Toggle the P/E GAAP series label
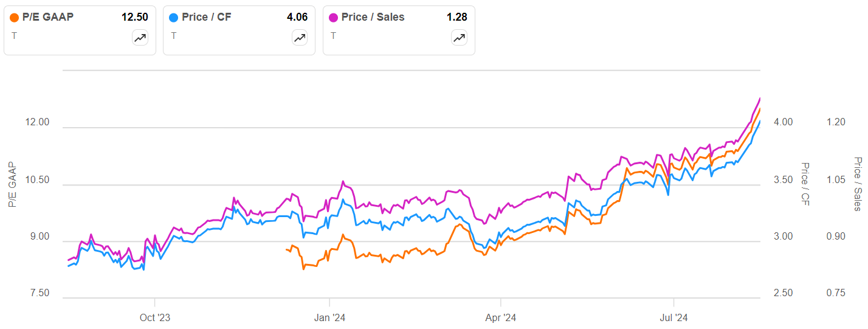This screenshot has height=329, width=868. (x=48, y=17)
